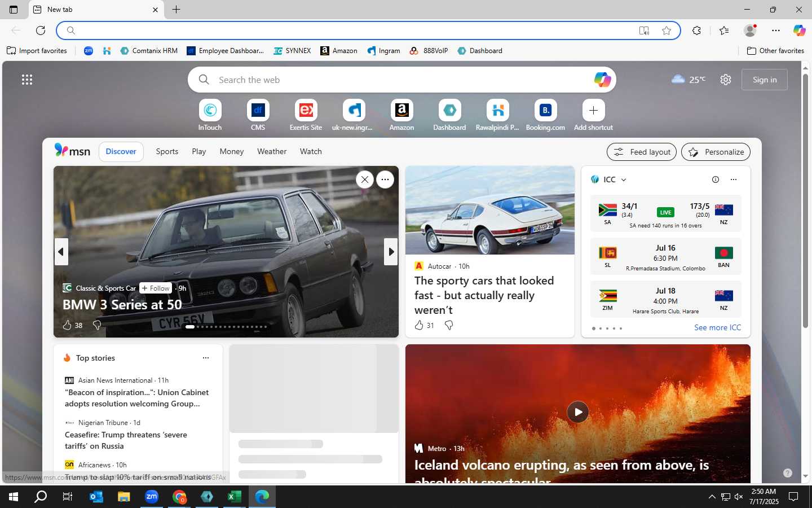Viewport: 812px width, 508px height.
Task: Open the apps grid launcher icon
Action: (x=27, y=80)
